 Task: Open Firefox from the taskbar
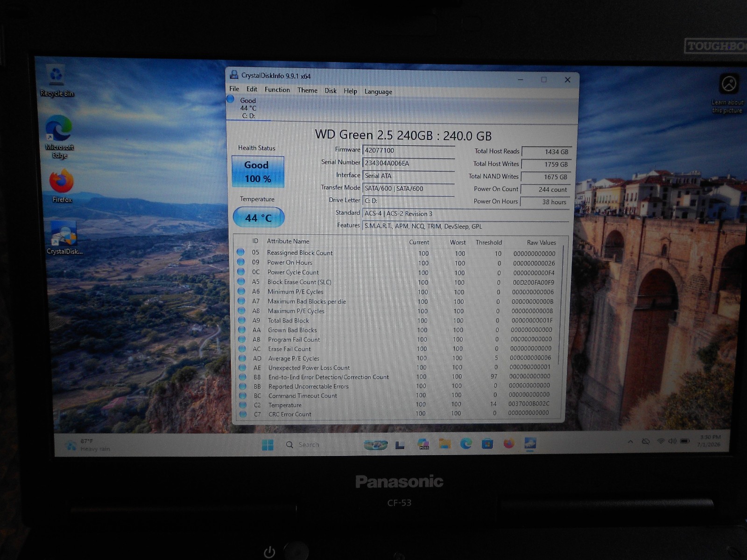[x=509, y=443]
